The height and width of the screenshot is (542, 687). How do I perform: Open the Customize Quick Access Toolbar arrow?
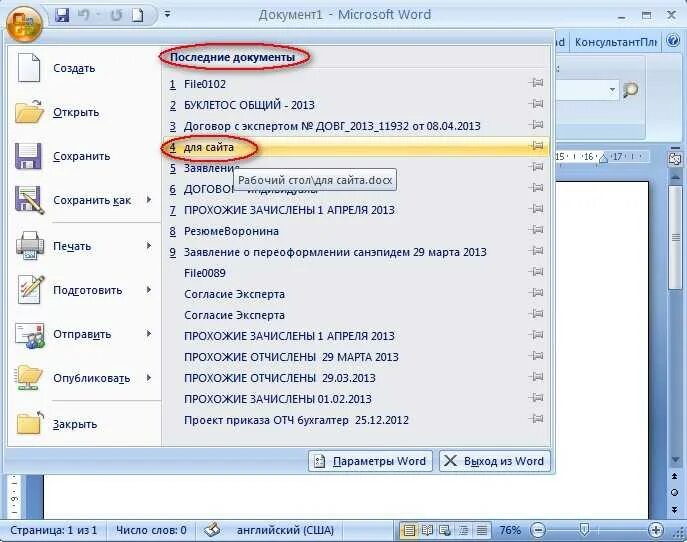(167, 15)
